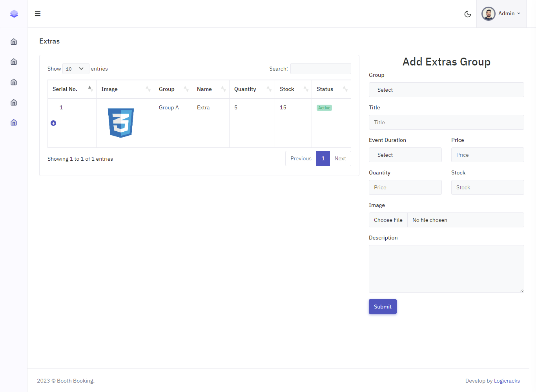Open the Event Duration select dropdown
This screenshot has width=536, height=392.
pyautogui.click(x=405, y=155)
